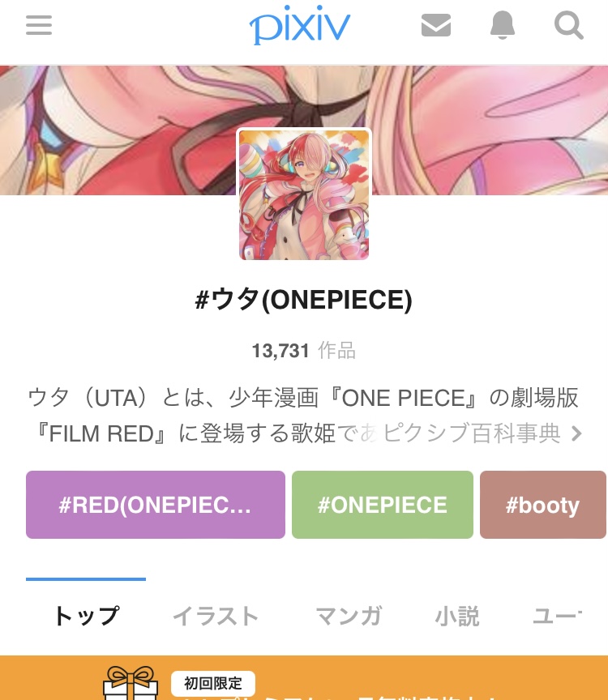Tap the 初回限定 label in orange banner

(213, 683)
